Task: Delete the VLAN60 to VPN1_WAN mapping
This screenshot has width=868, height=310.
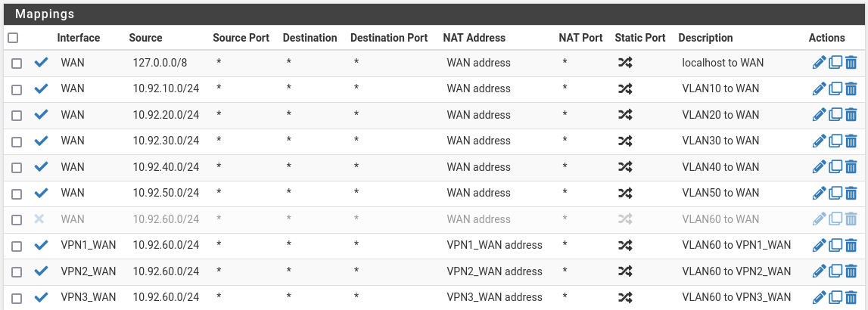Action: pos(851,245)
